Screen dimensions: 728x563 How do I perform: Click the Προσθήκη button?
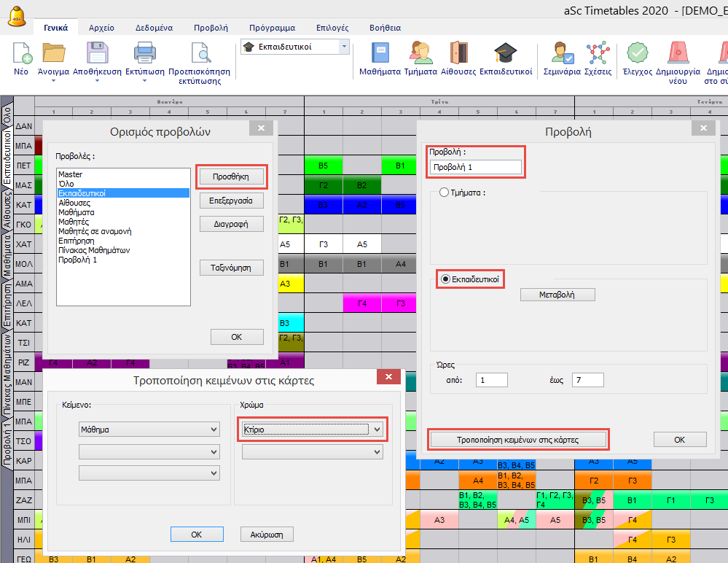coord(230,176)
